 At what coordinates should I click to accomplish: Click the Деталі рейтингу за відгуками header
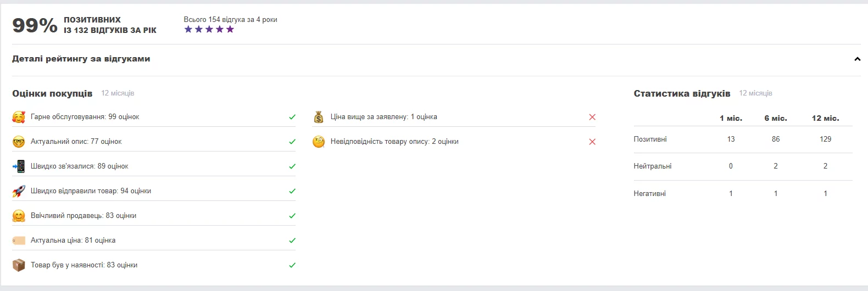(x=81, y=59)
